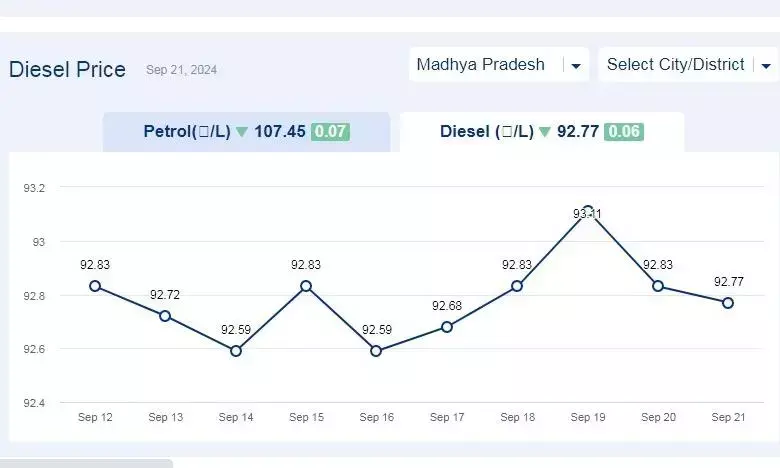Click the Diesel Price heading
The height and width of the screenshot is (468, 780).
tap(67, 70)
